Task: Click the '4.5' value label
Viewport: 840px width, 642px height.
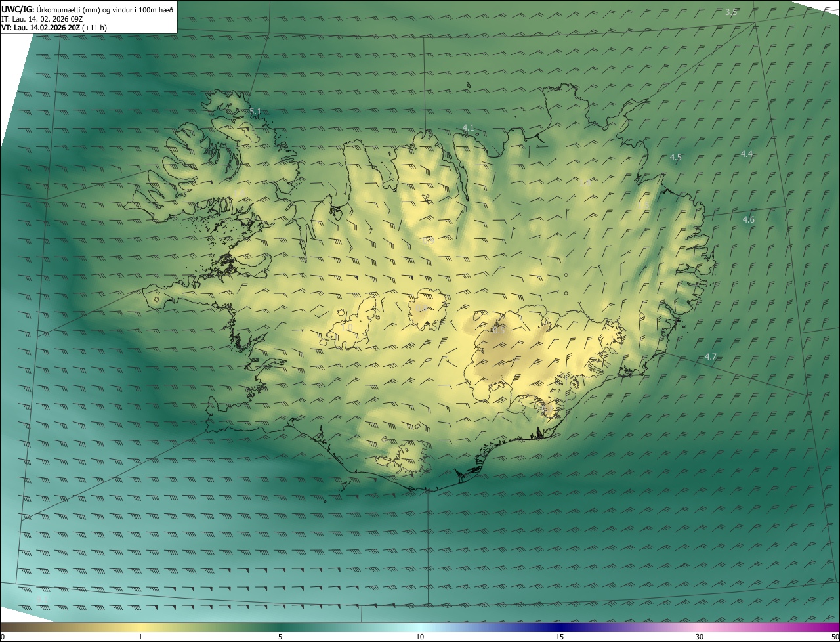Action: pyautogui.click(x=676, y=157)
